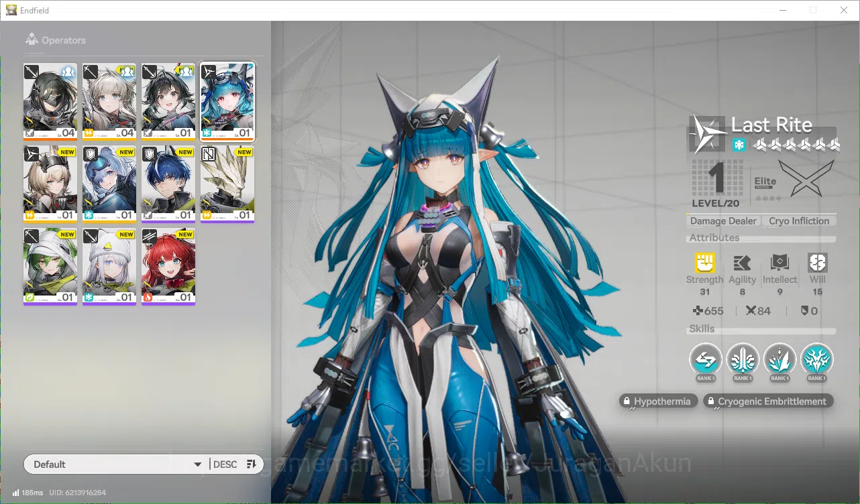The image size is (860, 504).
Task: Click the team badge on the masked operator card
Action: click(x=68, y=71)
